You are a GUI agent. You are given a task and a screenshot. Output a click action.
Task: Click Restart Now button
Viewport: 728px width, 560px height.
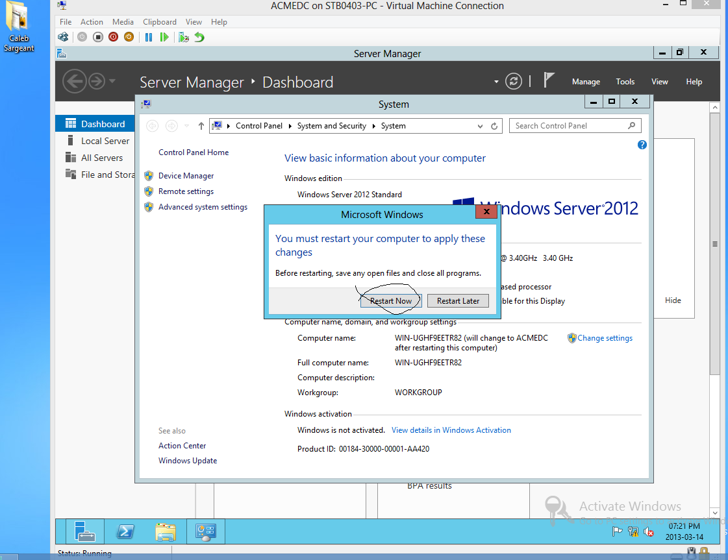(391, 301)
